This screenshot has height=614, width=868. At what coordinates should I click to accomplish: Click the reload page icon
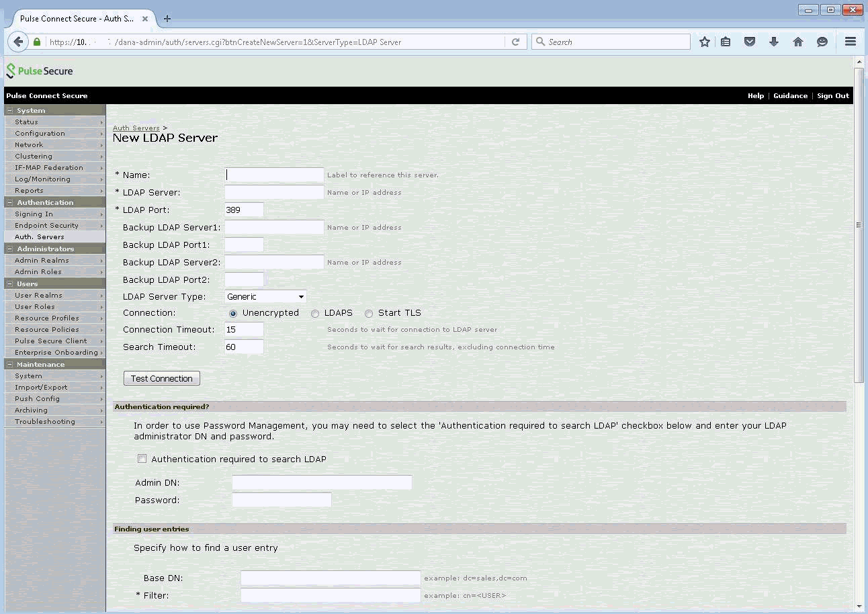tap(515, 42)
